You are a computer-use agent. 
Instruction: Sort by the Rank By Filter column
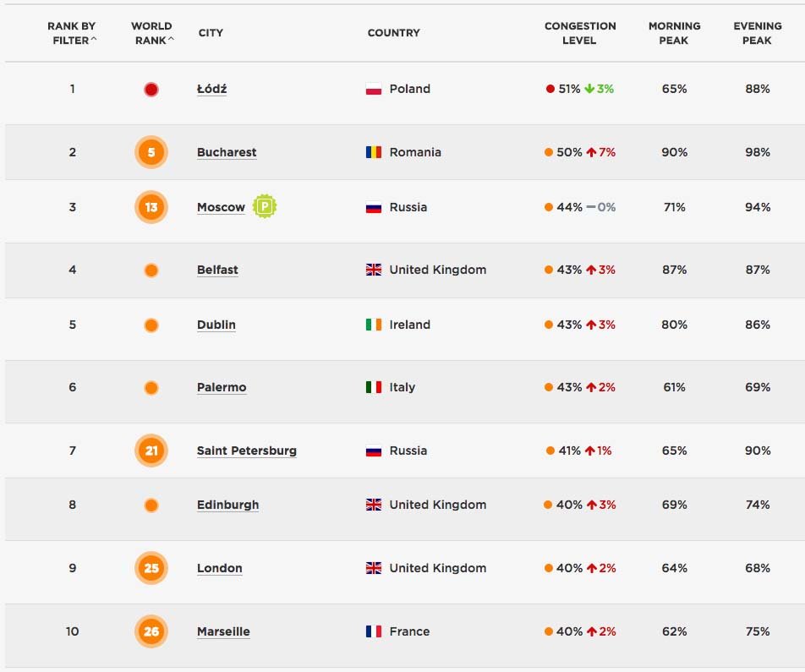72,33
